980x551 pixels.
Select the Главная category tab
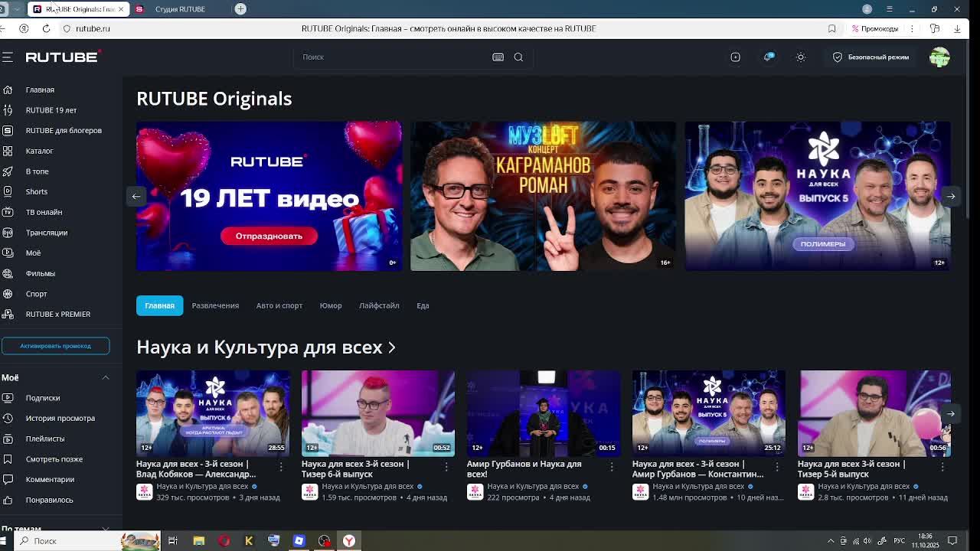pos(160,305)
